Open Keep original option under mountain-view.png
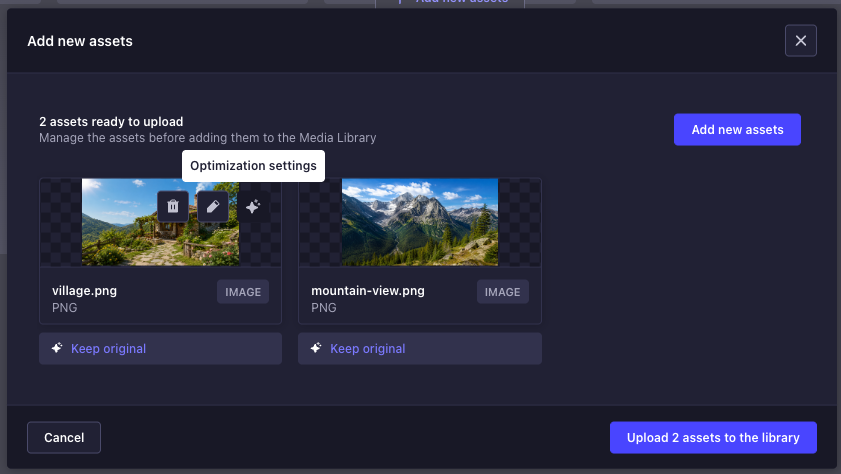841x474 pixels. click(420, 349)
